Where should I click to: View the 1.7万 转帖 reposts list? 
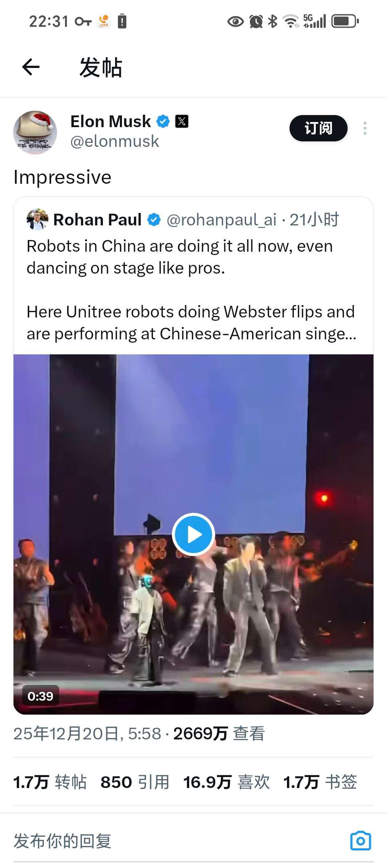coord(50,782)
